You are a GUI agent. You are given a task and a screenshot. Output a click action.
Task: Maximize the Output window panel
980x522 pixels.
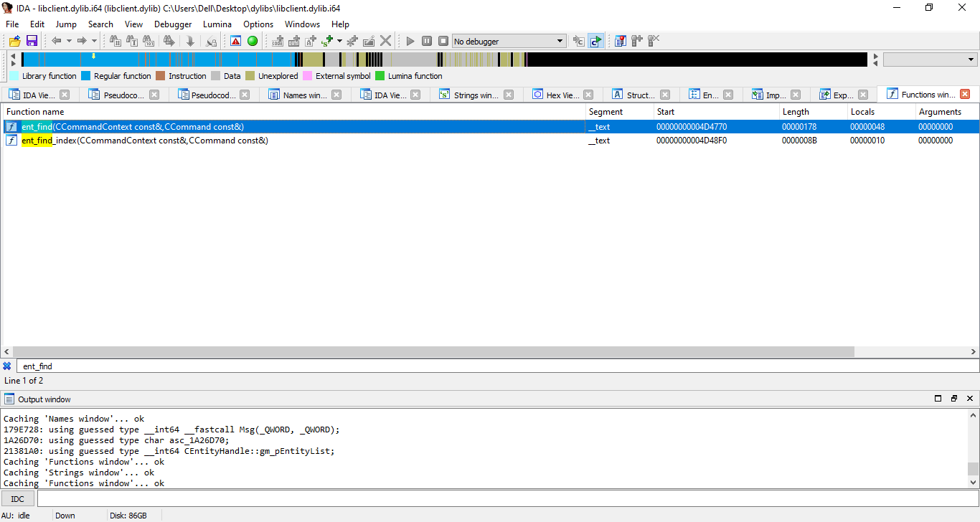point(938,399)
